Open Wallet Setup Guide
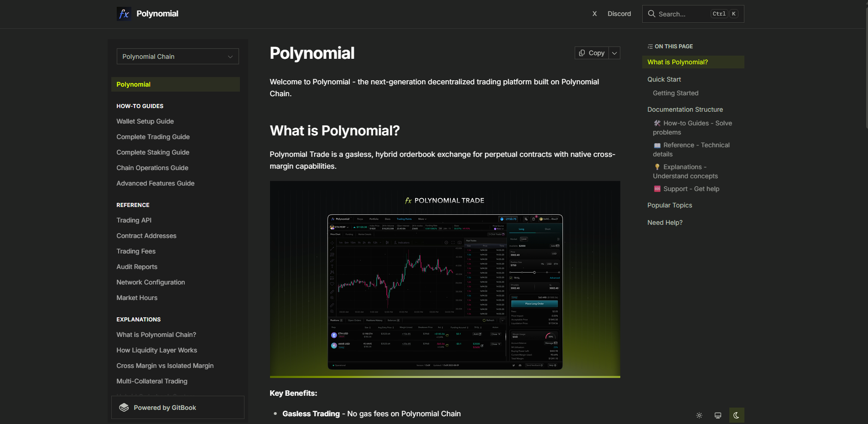Image resolution: width=868 pixels, height=424 pixels. click(x=145, y=121)
